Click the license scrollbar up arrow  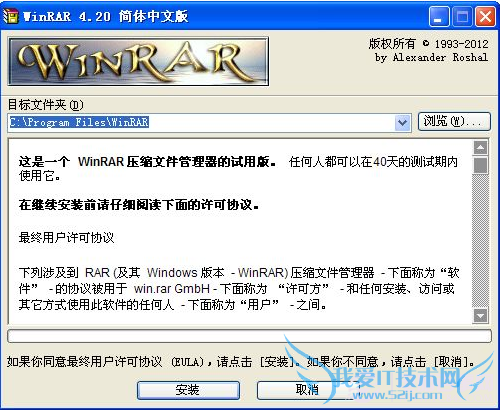[480, 147]
